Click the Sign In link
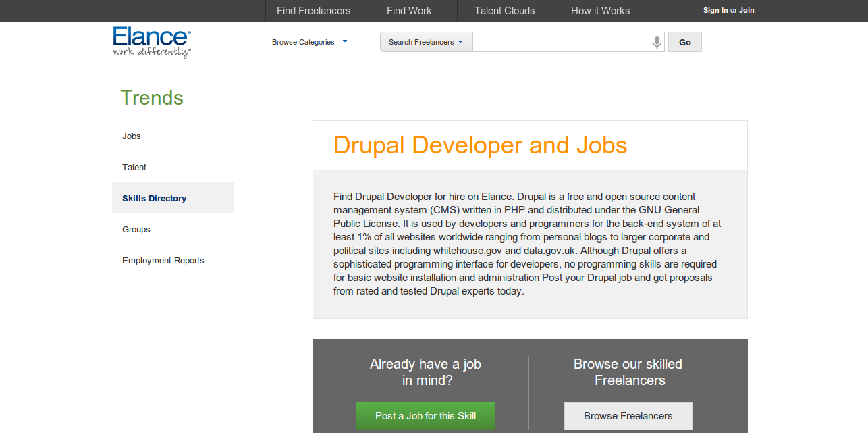The image size is (868, 433). [x=715, y=10]
